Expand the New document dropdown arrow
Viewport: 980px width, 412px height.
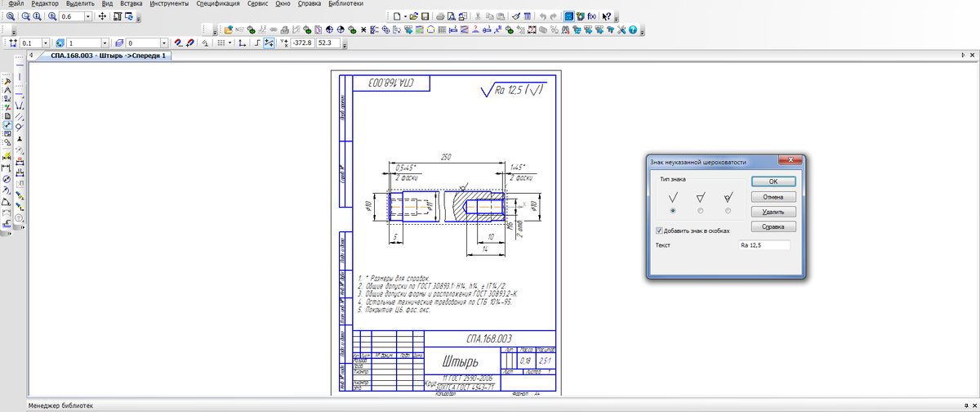(405, 16)
